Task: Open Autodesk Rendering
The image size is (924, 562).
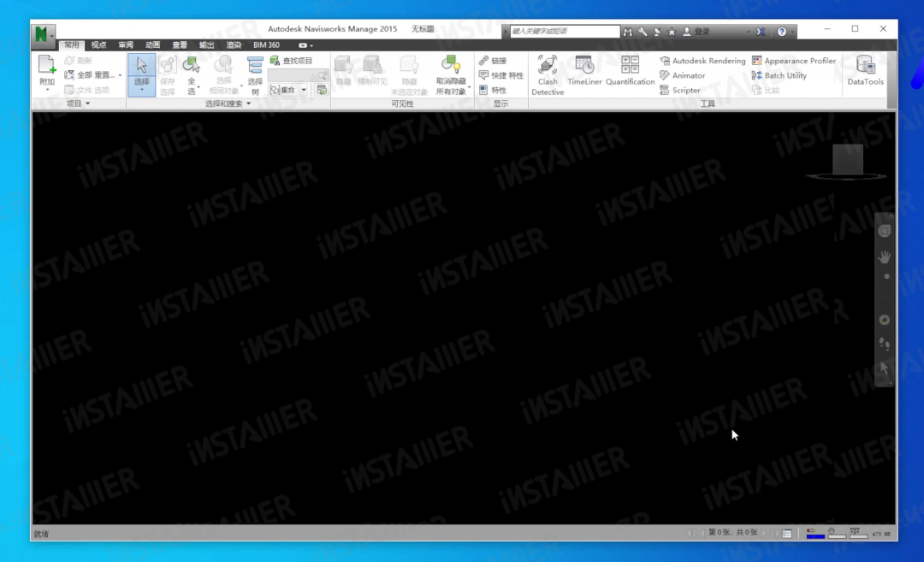Action: [x=702, y=61]
